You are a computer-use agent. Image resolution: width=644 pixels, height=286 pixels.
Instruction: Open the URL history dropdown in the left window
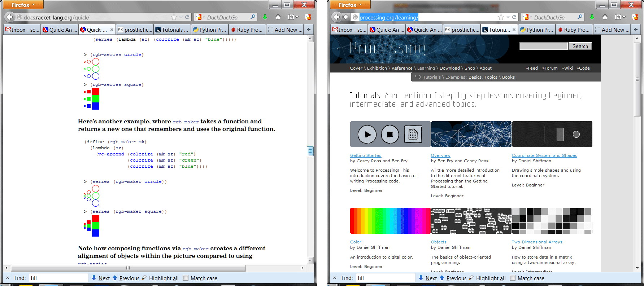coord(181,17)
